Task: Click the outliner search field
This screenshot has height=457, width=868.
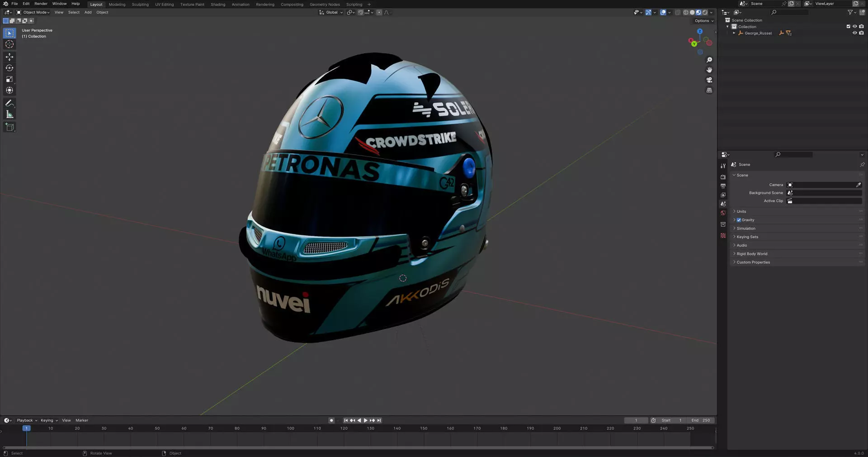Action: coord(789,12)
